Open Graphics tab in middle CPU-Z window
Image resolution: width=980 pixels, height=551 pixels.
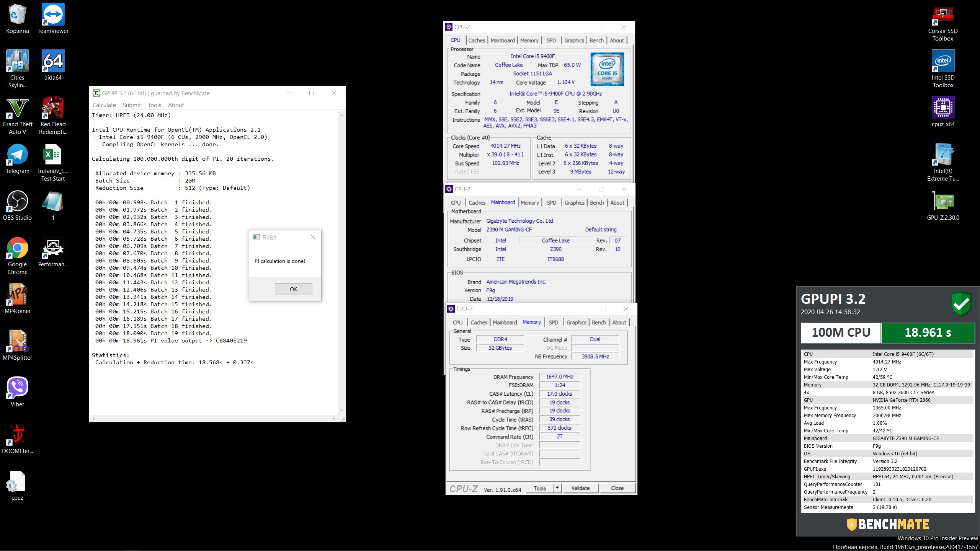click(574, 202)
